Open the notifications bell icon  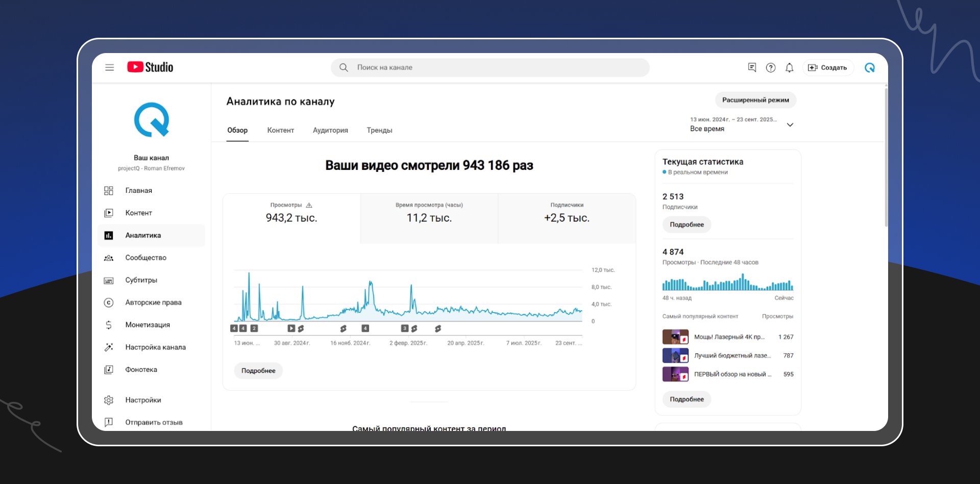(789, 67)
